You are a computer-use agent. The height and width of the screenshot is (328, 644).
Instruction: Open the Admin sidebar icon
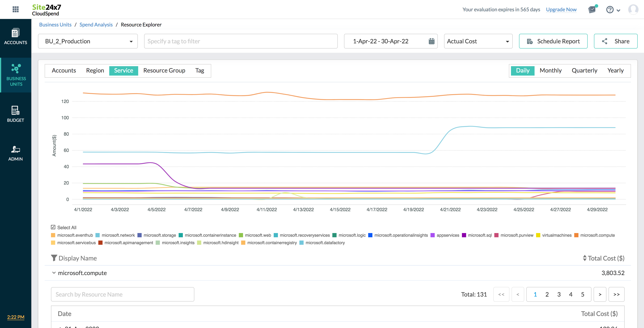16,149
